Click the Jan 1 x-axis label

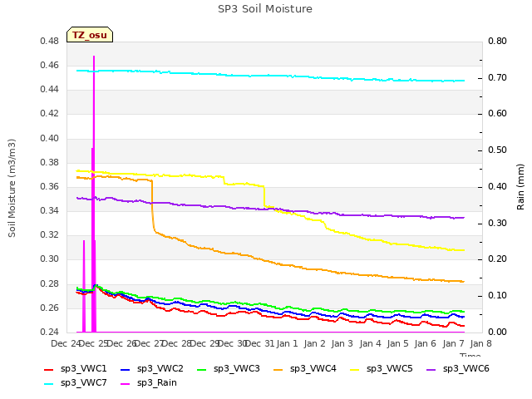click(287, 343)
